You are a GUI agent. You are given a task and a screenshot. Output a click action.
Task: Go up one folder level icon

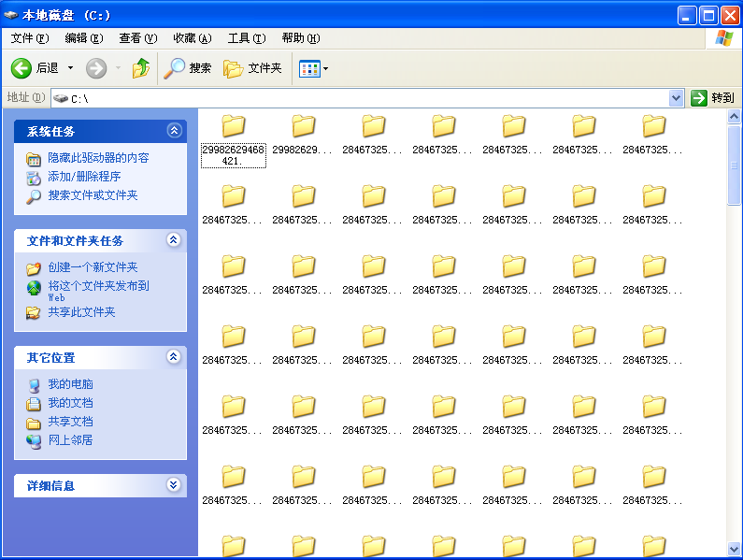[141, 68]
